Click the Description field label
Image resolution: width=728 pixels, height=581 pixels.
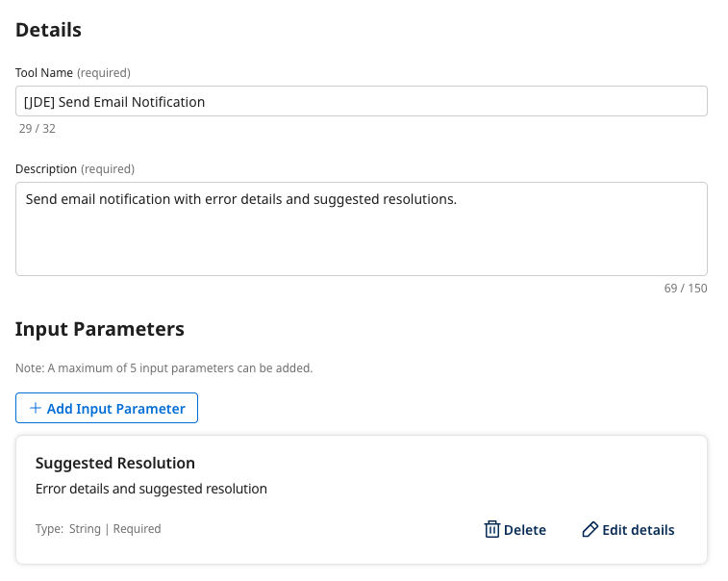[46, 168]
